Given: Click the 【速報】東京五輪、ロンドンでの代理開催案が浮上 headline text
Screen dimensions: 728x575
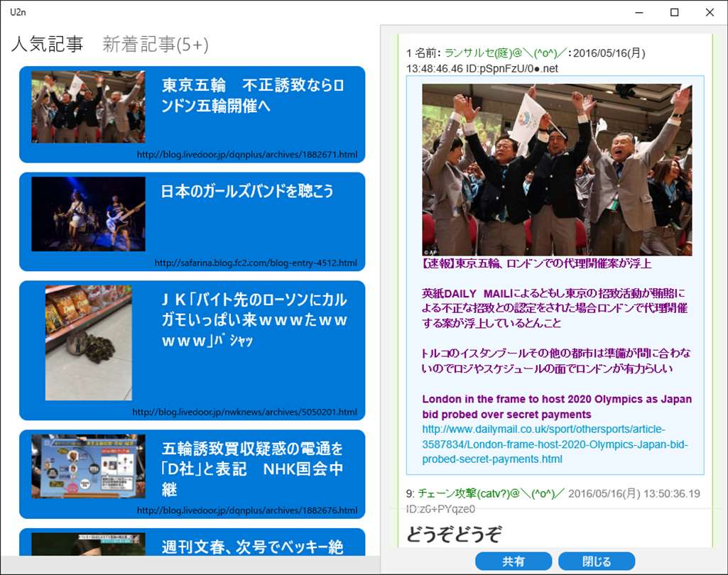Looking at the screenshot, I should click(536, 263).
